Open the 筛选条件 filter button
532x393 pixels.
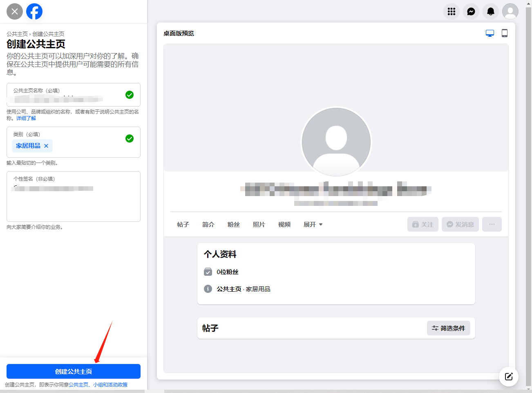pyautogui.click(x=448, y=328)
